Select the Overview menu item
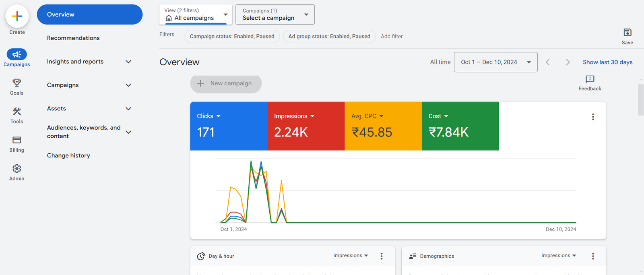The image size is (644, 275). (90, 14)
